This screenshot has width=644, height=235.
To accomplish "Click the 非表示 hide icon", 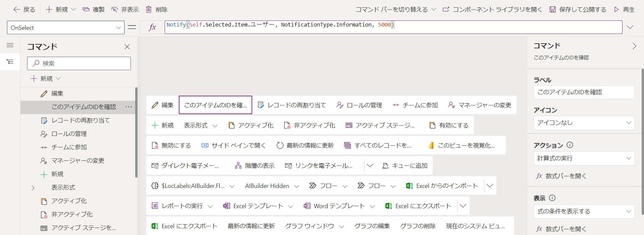I will pos(114,9).
